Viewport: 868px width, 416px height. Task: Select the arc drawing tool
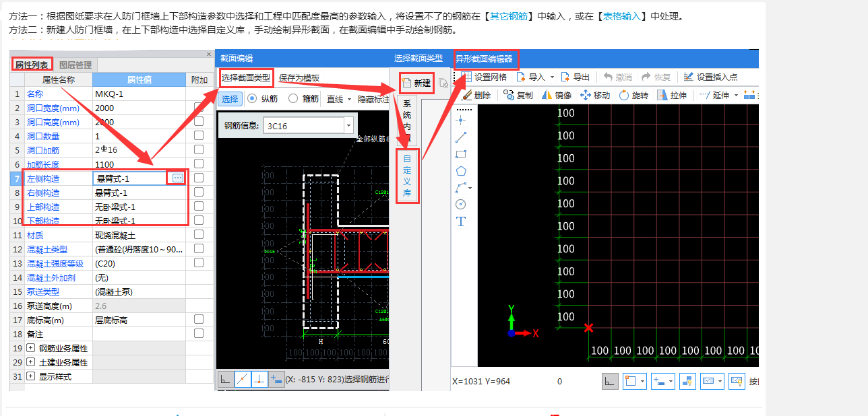coord(461,188)
